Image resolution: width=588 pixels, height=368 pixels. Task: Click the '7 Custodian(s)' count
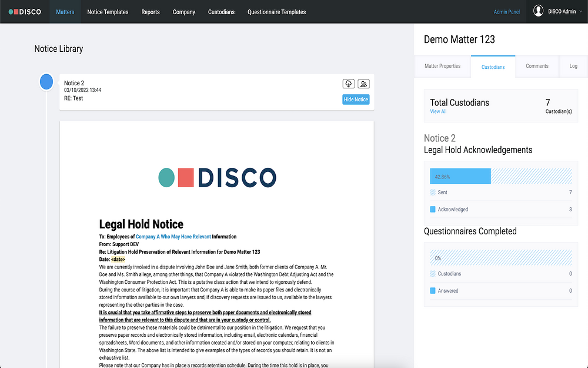coord(559,106)
